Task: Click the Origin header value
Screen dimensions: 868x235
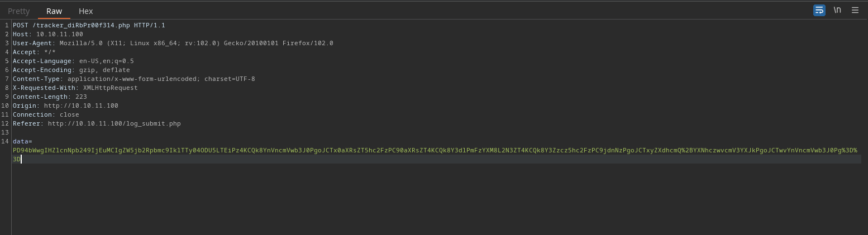Action: tap(81, 105)
